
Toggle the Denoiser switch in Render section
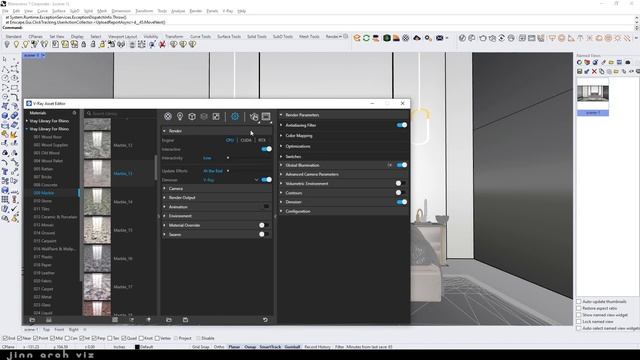coord(267,180)
